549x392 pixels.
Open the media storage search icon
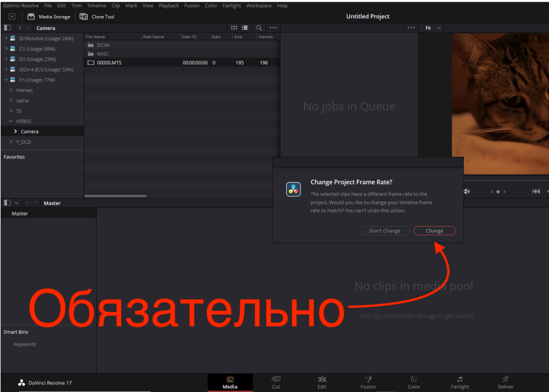[259, 27]
